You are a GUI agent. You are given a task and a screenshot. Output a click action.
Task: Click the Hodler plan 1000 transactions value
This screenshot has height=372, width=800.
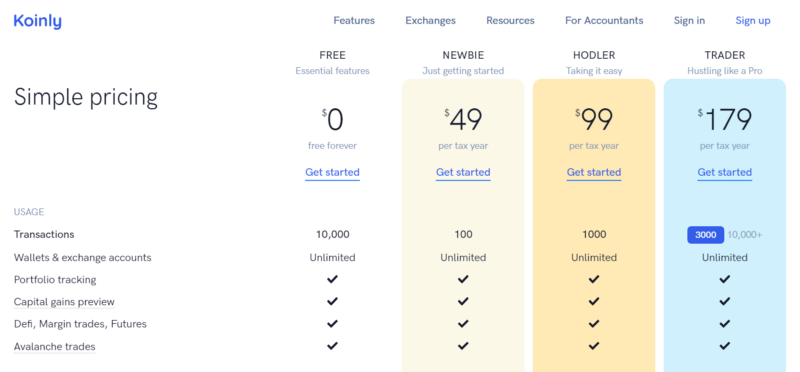pos(594,235)
